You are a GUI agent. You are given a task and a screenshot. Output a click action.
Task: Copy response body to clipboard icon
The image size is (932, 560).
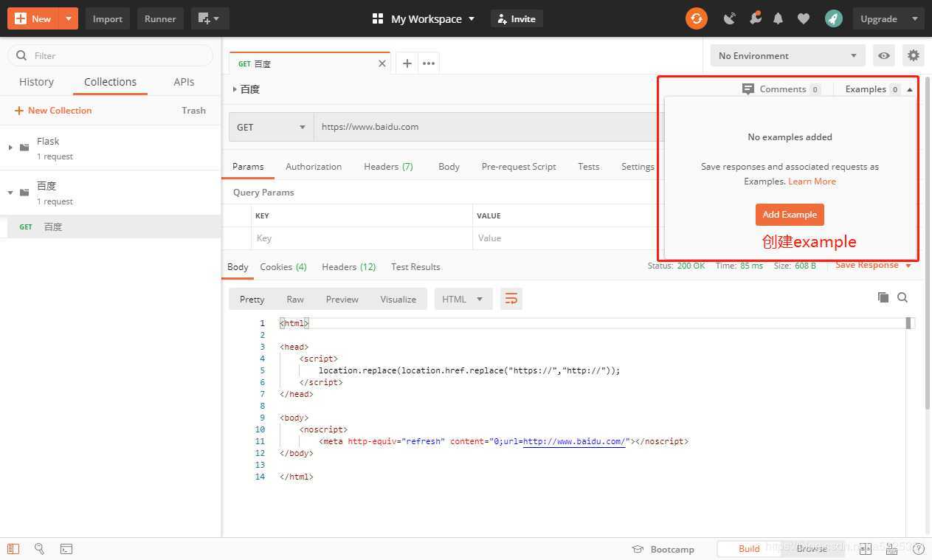(x=883, y=297)
